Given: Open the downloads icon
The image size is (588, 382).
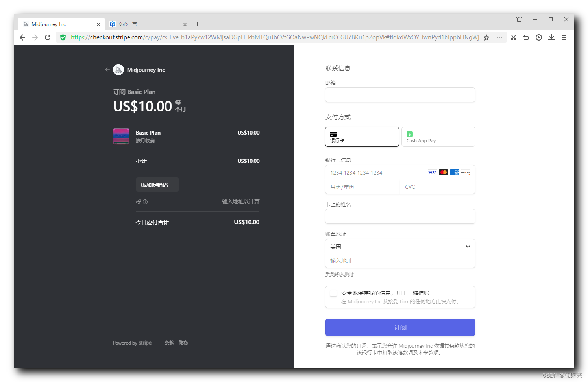Looking at the screenshot, I should pos(551,37).
